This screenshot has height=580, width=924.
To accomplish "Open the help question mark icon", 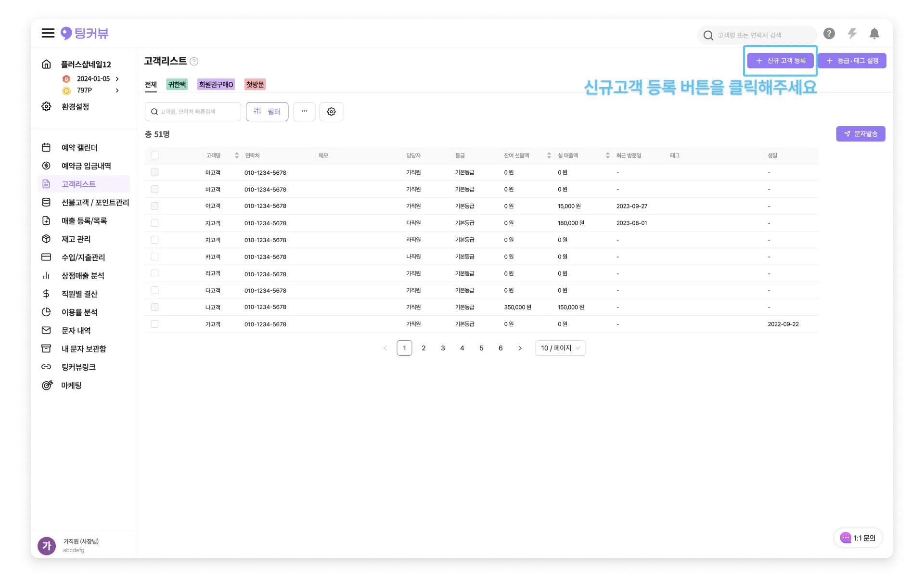I will point(829,34).
